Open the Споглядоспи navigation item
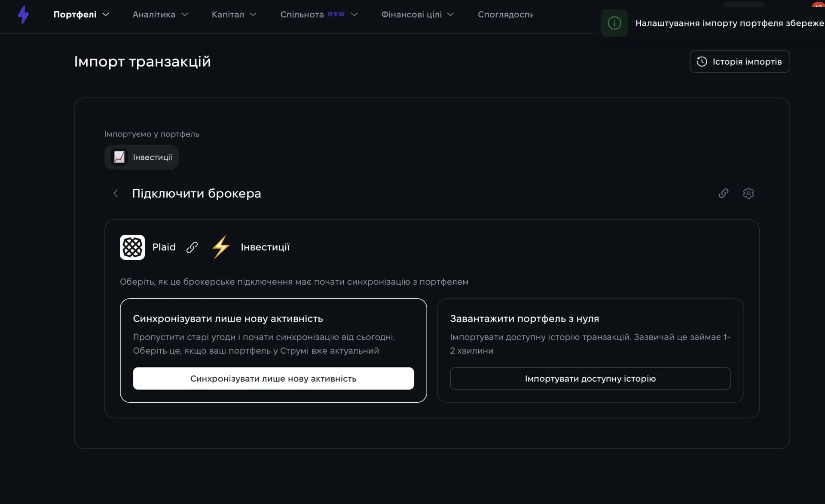 [x=505, y=15]
